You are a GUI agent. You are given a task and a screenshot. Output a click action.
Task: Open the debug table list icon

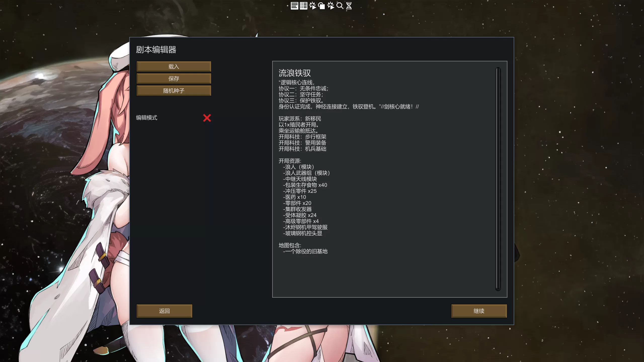303,6
